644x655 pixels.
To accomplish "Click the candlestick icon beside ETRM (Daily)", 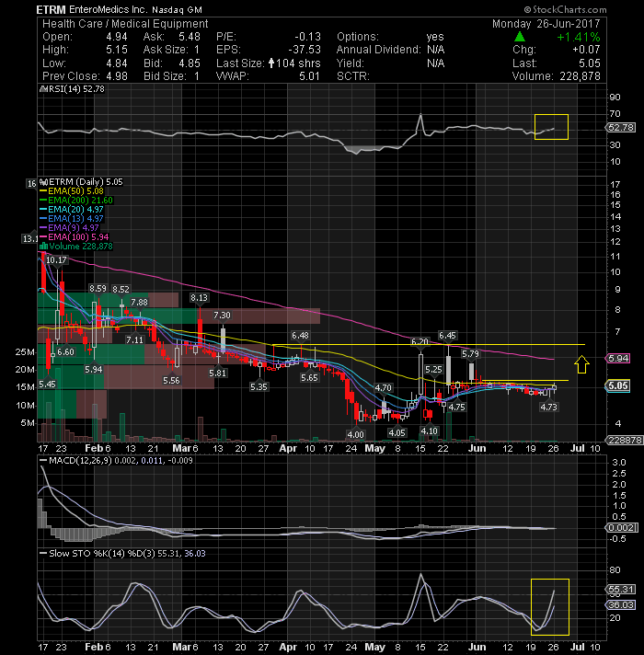I will 42,182.
